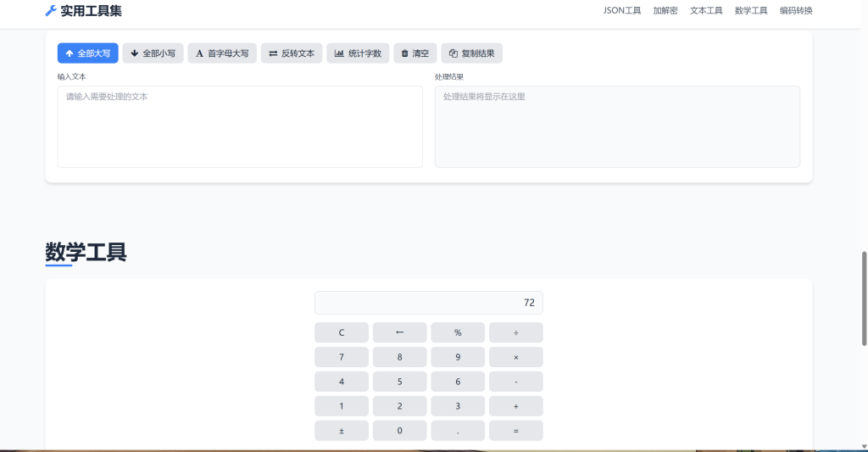
Task: Open the 实用工具集 site title
Action: [91, 10]
